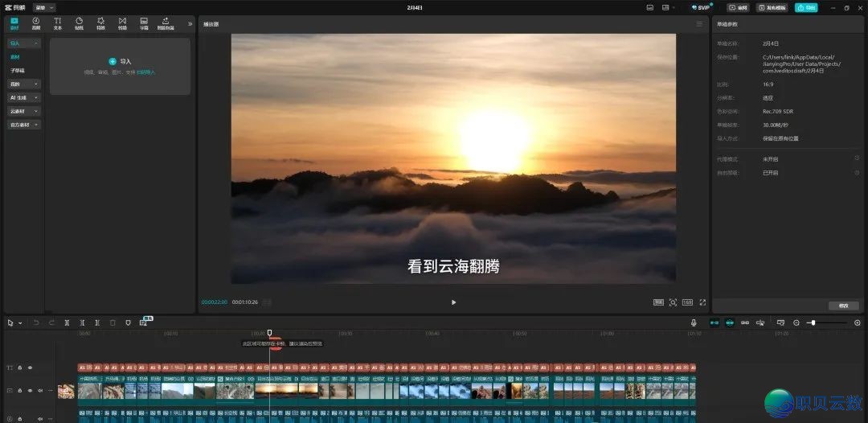Zoom in the timeline with plus icon
Screen dimensions: 868x423
coord(858,322)
